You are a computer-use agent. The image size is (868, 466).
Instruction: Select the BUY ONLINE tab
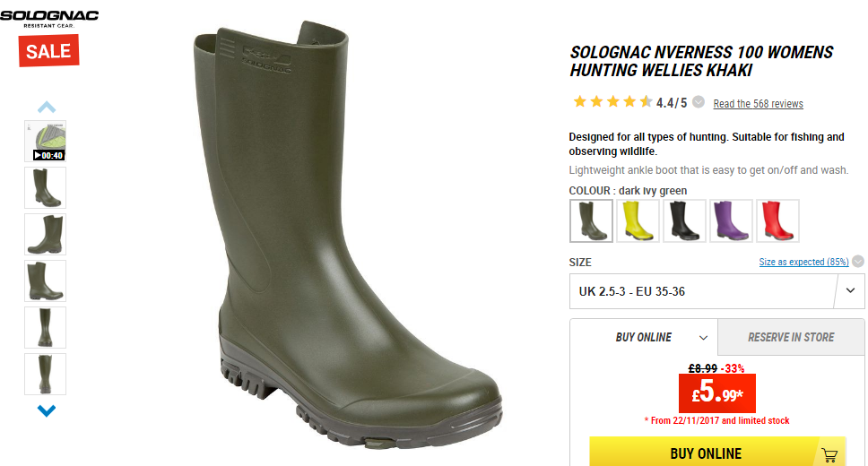click(x=644, y=337)
